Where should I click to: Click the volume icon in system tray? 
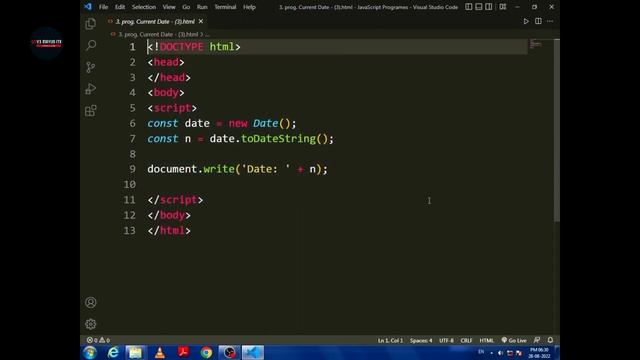tap(500, 353)
